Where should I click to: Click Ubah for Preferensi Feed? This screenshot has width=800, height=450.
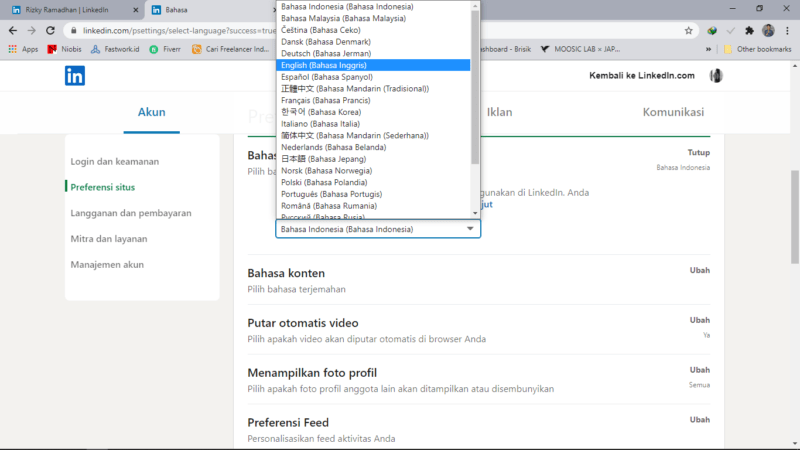pyautogui.click(x=699, y=420)
